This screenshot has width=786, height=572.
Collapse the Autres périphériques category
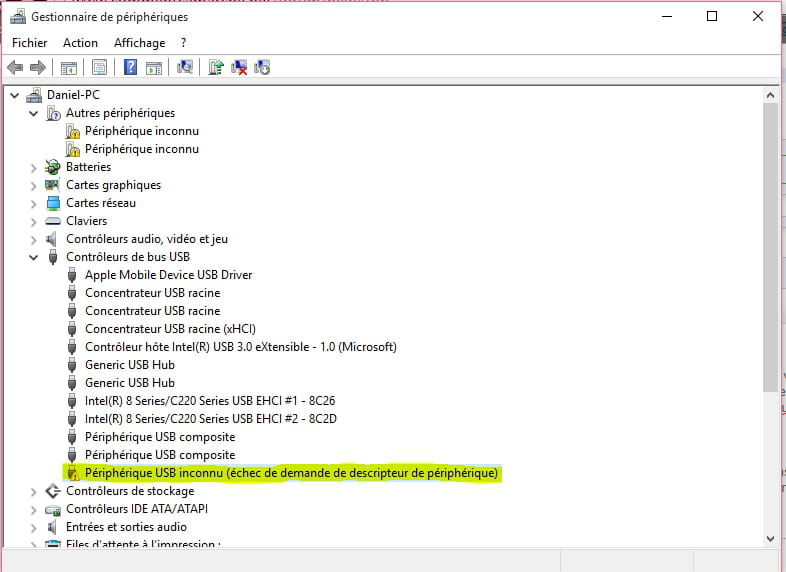coord(34,113)
